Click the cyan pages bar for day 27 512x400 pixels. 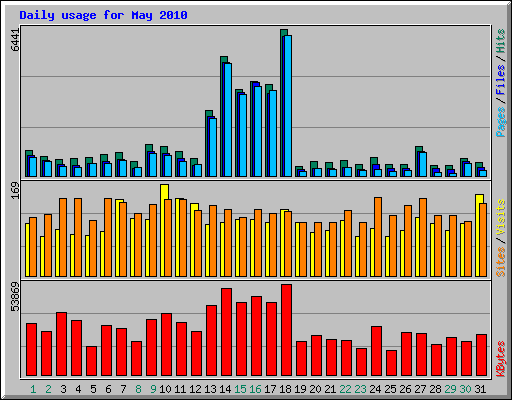point(423,164)
